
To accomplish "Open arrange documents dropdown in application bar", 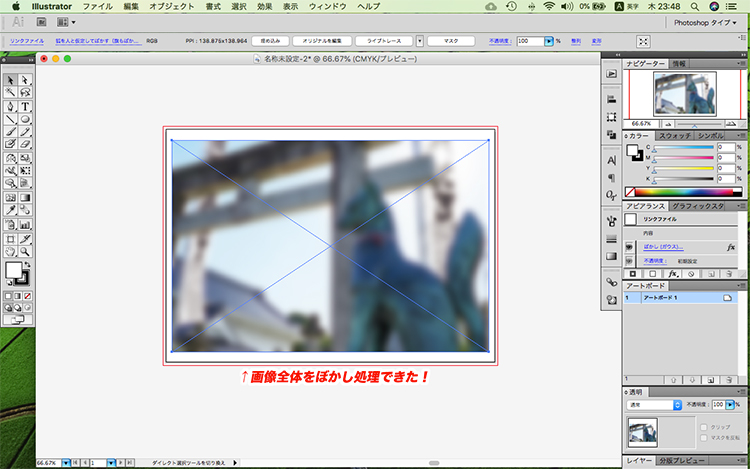I will point(66,22).
